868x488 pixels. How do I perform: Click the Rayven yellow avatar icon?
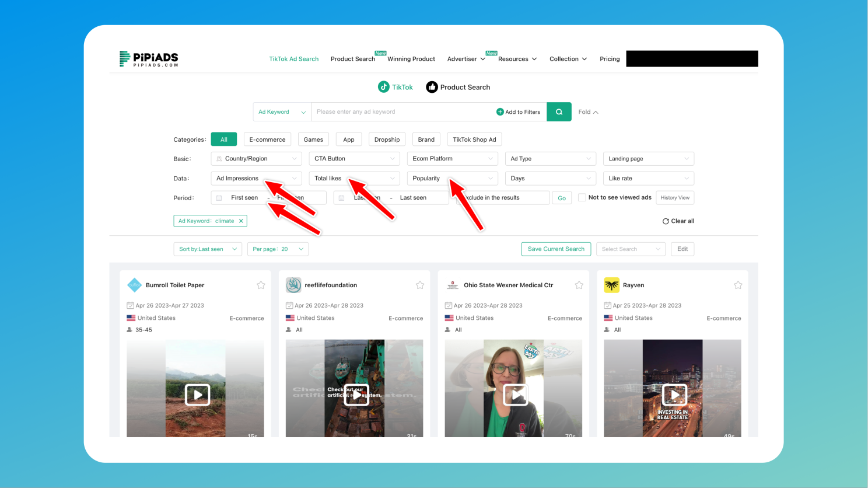coord(611,285)
